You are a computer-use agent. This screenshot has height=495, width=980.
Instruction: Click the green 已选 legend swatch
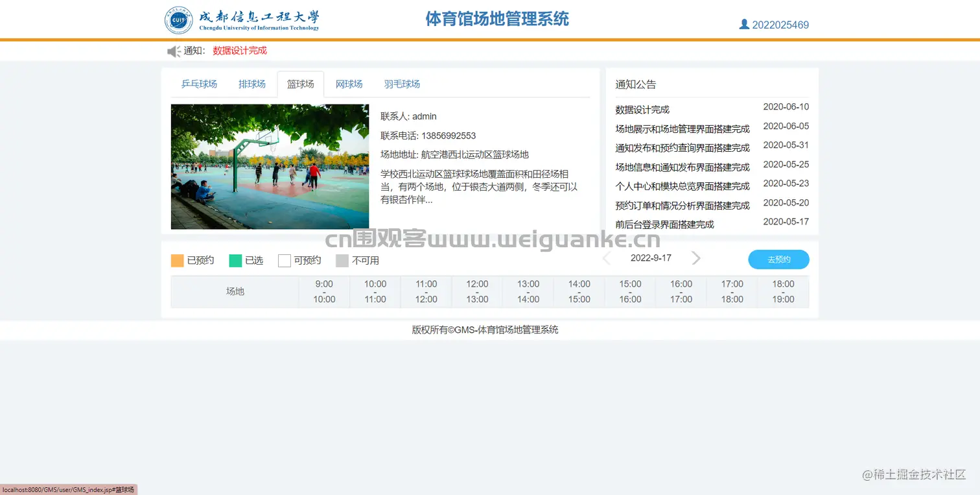point(235,261)
